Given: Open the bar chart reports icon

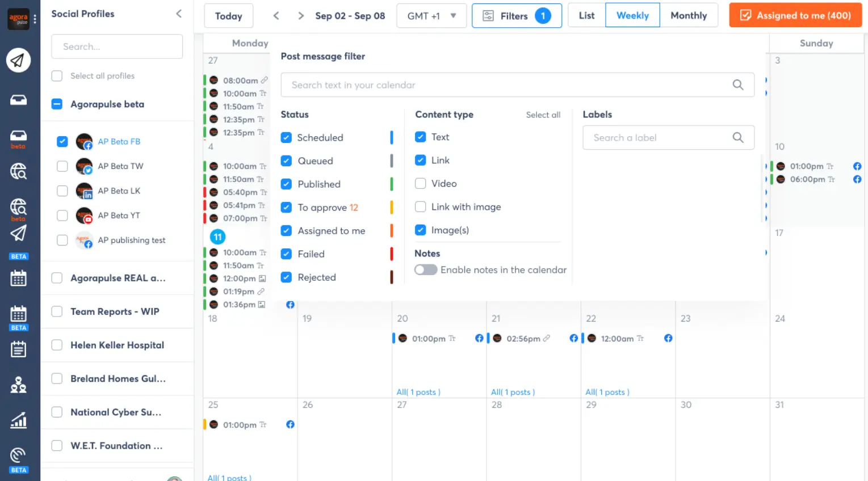Looking at the screenshot, I should click(18, 420).
